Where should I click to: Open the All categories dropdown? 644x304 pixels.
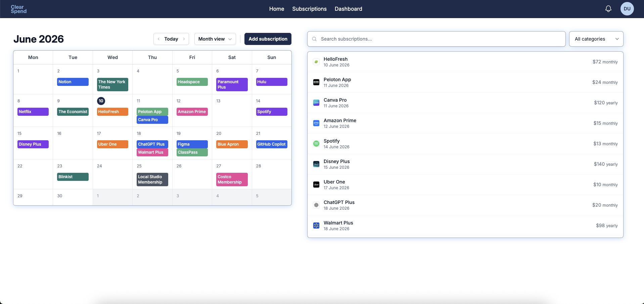pyautogui.click(x=596, y=39)
